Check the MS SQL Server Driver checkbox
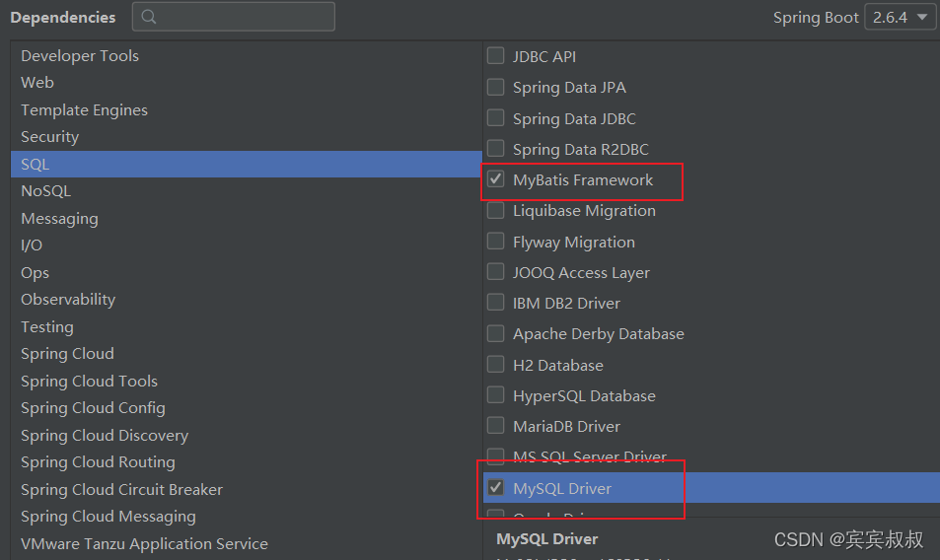 [x=496, y=456]
